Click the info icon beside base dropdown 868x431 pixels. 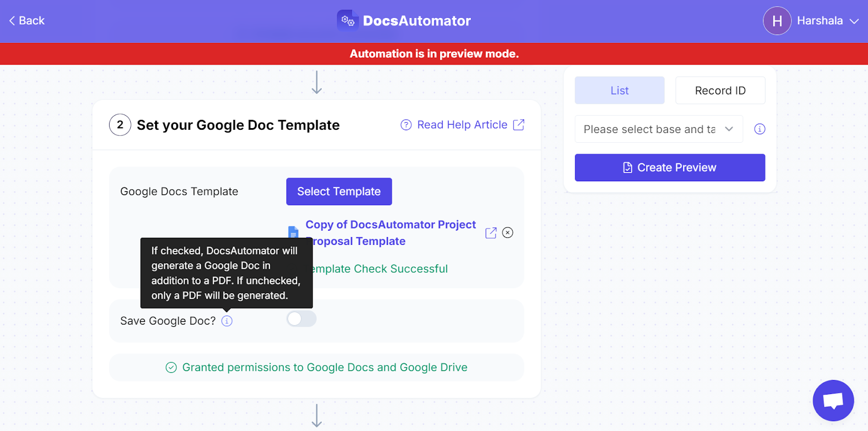pyautogui.click(x=759, y=129)
